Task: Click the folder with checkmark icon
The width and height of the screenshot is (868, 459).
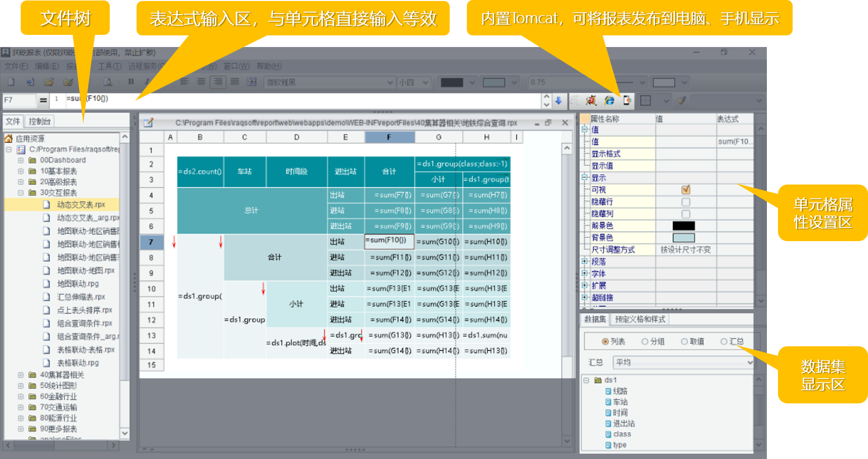Action: (68, 82)
